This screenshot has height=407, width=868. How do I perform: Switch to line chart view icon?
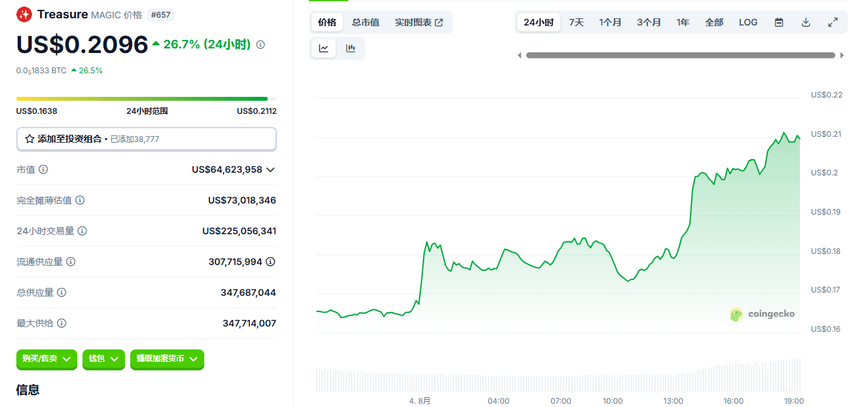[324, 48]
